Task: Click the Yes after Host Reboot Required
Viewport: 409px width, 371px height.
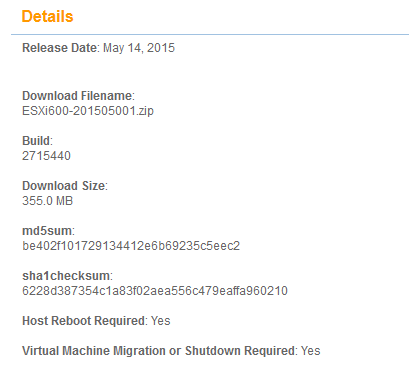Action: tap(160, 321)
